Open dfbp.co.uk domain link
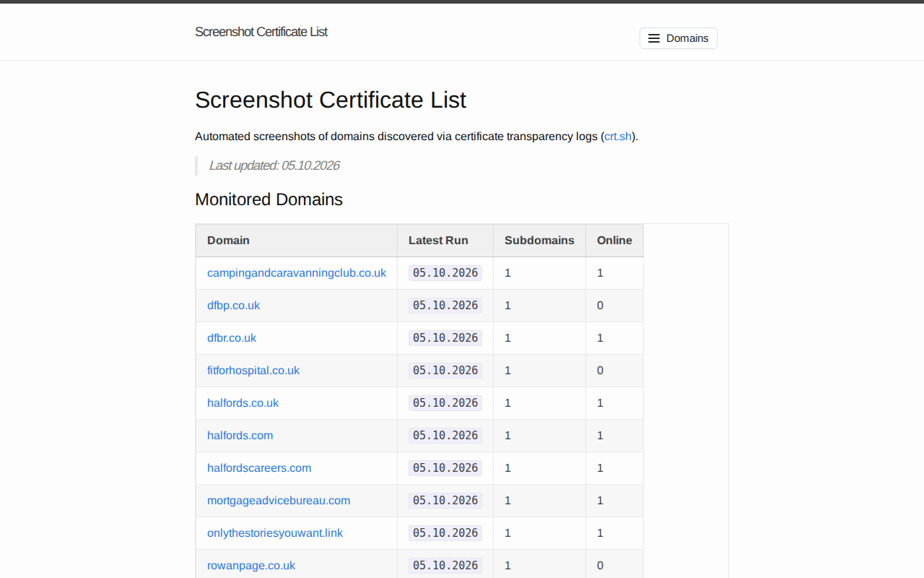This screenshot has height=578, width=924. click(x=233, y=306)
